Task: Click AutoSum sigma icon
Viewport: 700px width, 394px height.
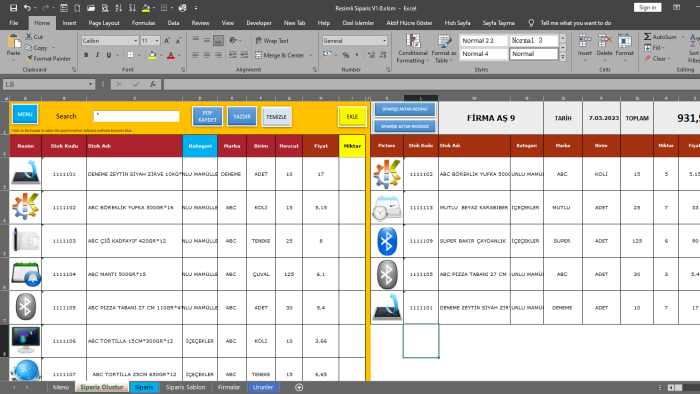Action: tap(647, 37)
